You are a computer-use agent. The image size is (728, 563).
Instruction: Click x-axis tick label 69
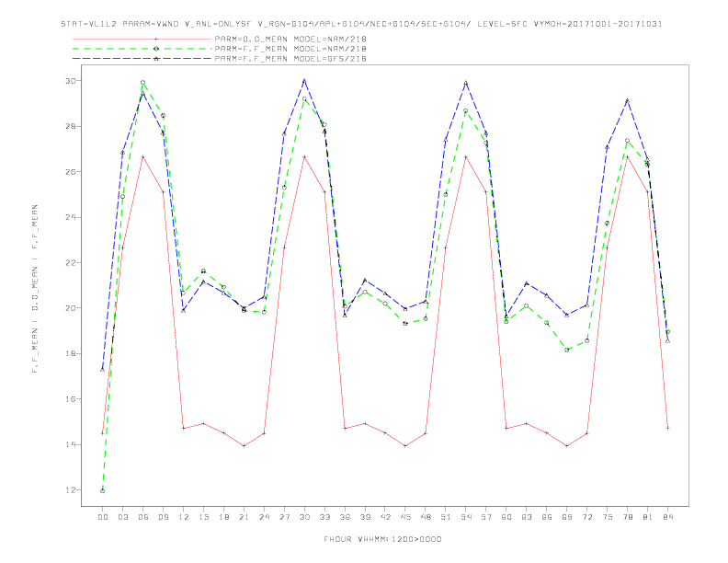[567, 517]
